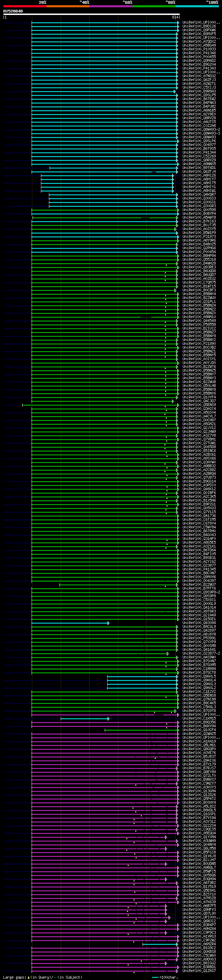
Task: Select hit label UniRef100_P00454
Action: point(199,252)
